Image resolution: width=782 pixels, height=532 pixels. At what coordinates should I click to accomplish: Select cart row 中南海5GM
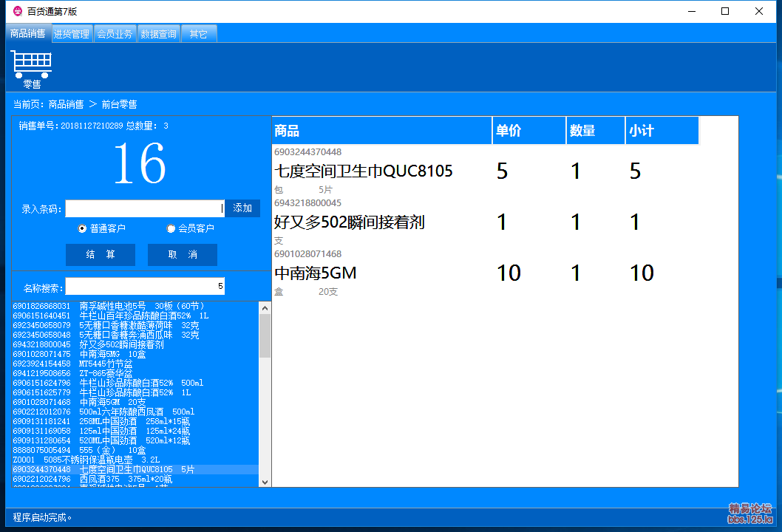coord(486,273)
